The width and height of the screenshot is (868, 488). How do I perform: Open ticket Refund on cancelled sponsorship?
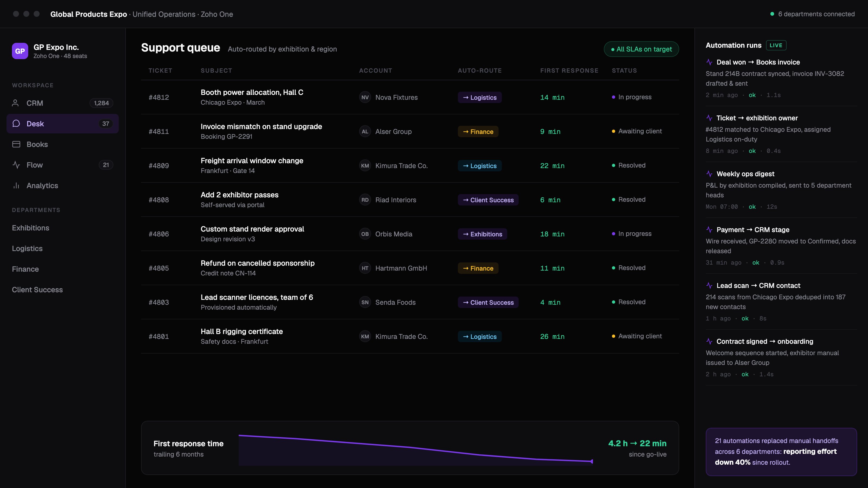click(x=410, y=268)
